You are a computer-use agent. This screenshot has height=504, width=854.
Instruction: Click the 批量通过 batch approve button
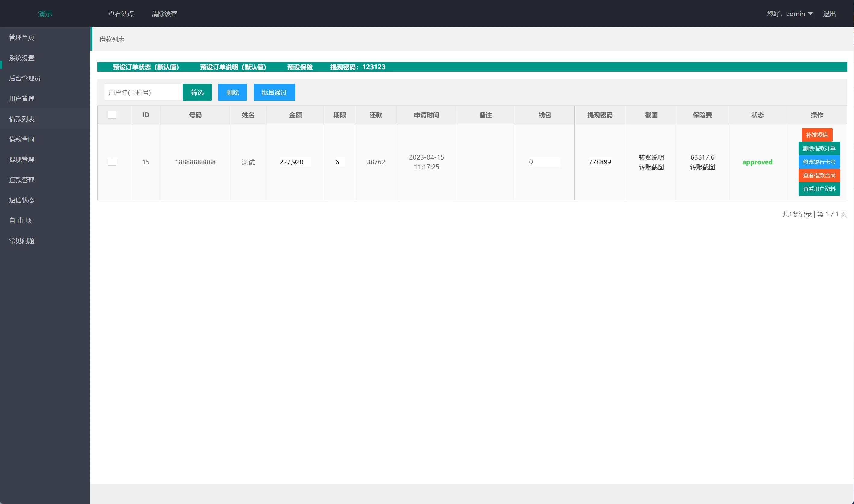(274, 92)
